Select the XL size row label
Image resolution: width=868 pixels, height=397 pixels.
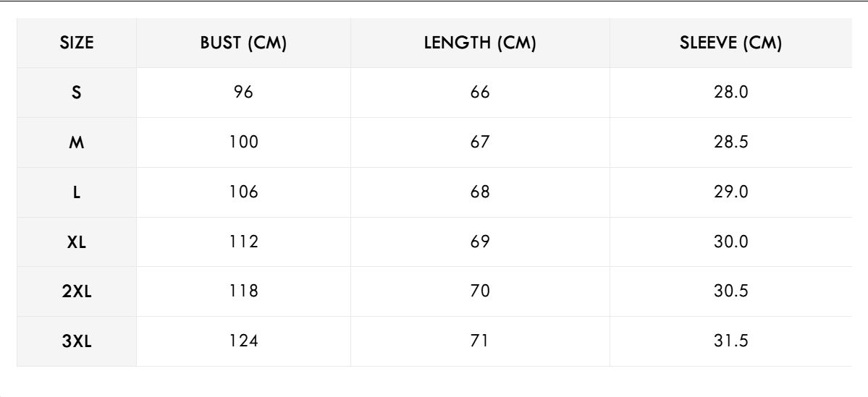pyautogui.click(x=77, y=243)
